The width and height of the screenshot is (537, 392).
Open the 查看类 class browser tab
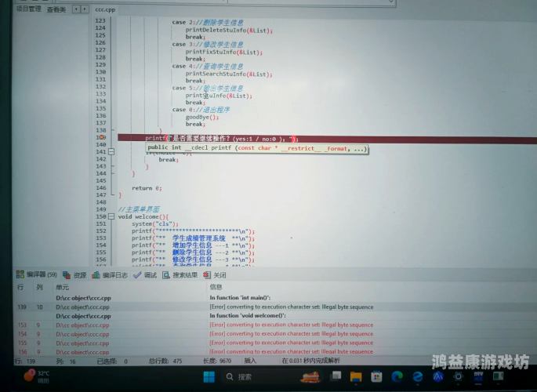pos(56,10)
